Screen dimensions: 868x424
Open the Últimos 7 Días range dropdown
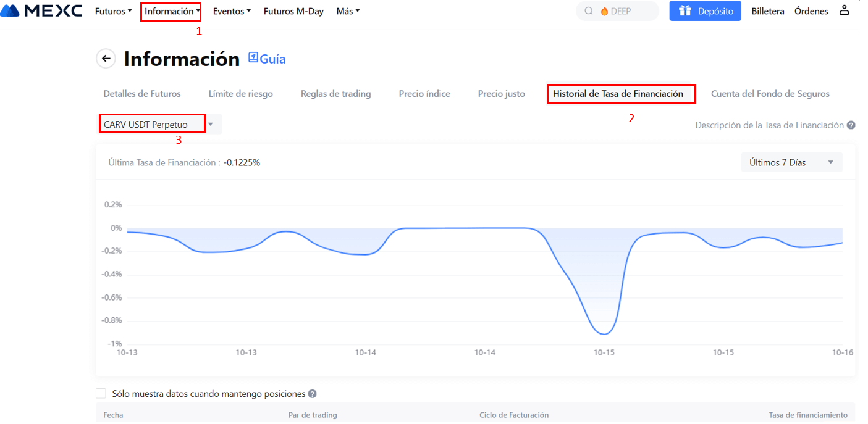pos(791,163)
